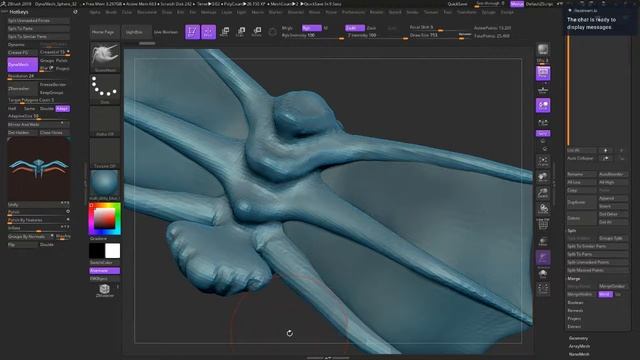This screenshot has width=640, height=360.
Task: Click the Rotate view navigation icon
Action: point(543,209)
